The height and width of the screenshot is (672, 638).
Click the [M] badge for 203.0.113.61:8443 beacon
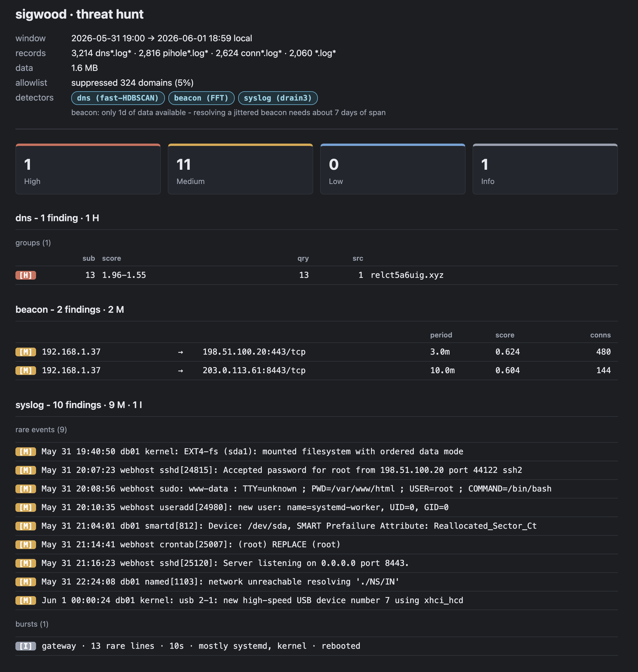click(x=26, y=371)
